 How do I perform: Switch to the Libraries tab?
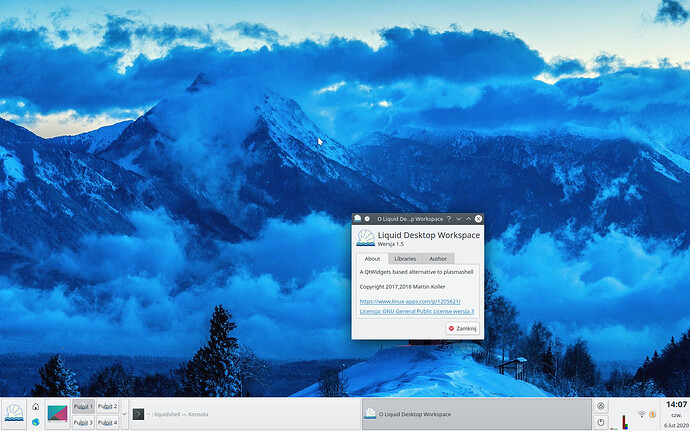click(x=405, y=258)
